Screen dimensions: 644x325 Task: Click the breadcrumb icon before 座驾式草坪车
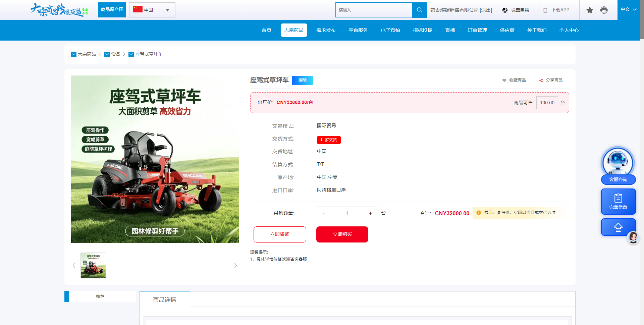pyautogui.click(x=131, y=54)
